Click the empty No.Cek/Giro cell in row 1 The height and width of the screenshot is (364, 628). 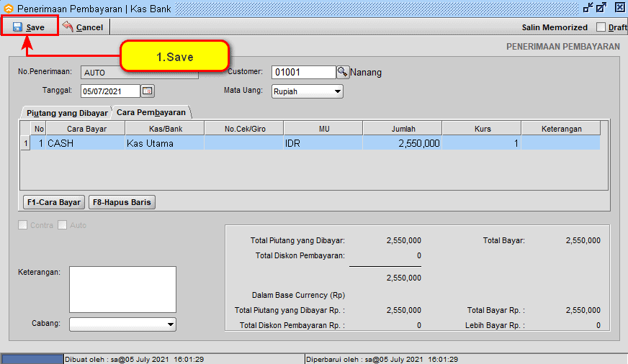coord(244,143)
